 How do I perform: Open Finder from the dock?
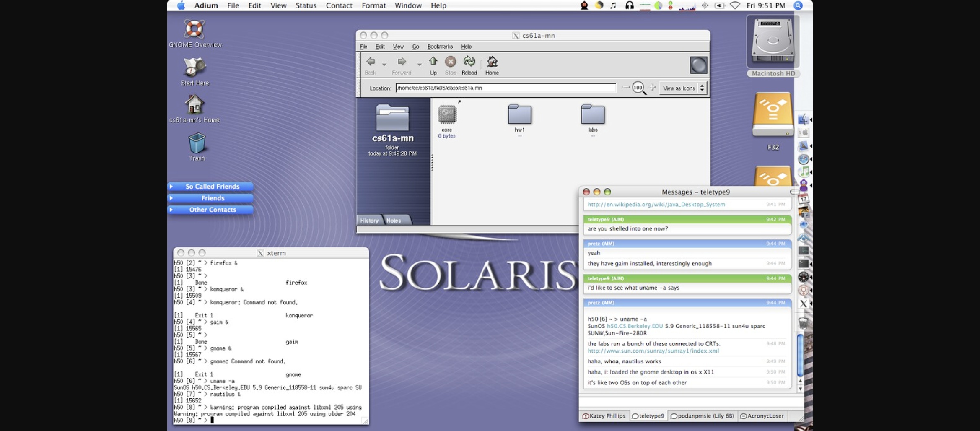(803, 119)
